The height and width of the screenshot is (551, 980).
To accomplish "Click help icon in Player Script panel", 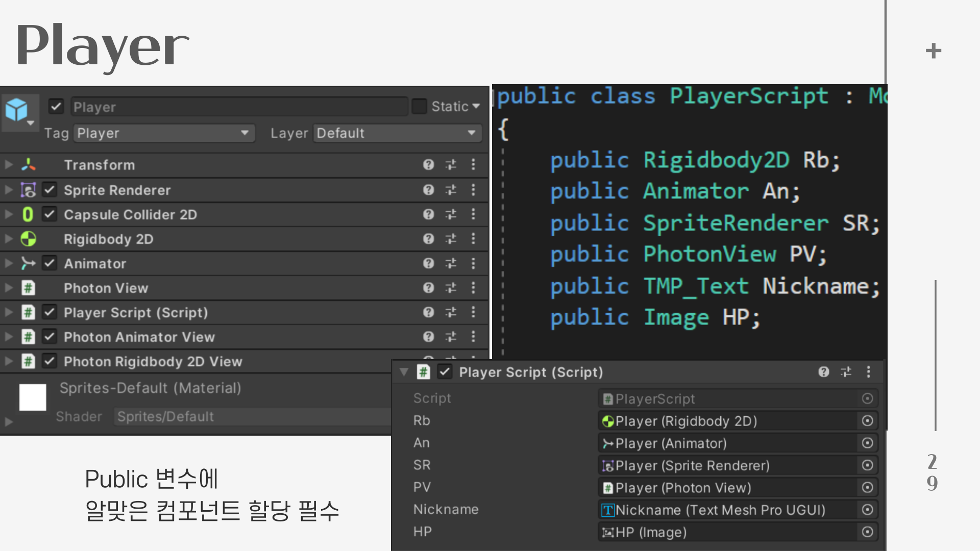I will 823,372.
